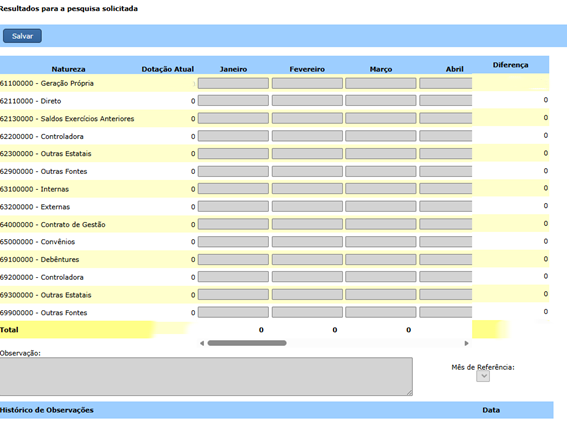Image resolution: width=567 pixels, height=429 pixels.
Task: Click the Fevereiro column header
Action: point(307,69)
